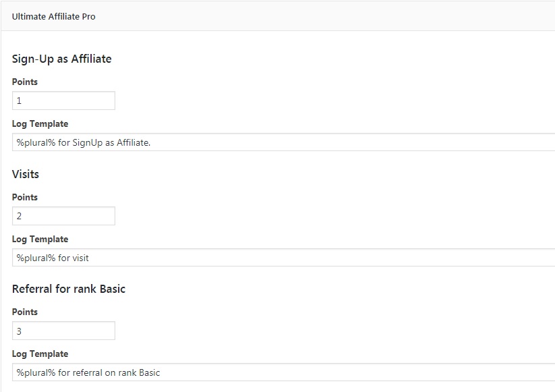Click the Points label under Sign-Up as Affiliate
Viewport: 555px width, 392px height.
25,82
